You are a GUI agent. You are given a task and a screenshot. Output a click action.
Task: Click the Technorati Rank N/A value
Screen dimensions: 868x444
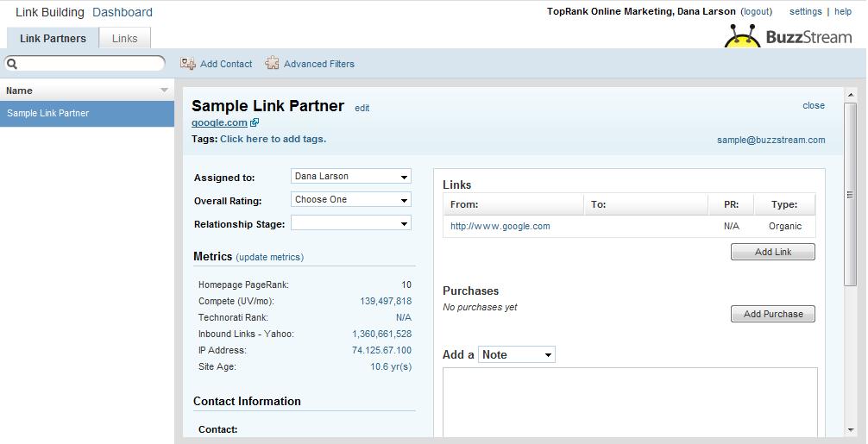click(404, 317)
